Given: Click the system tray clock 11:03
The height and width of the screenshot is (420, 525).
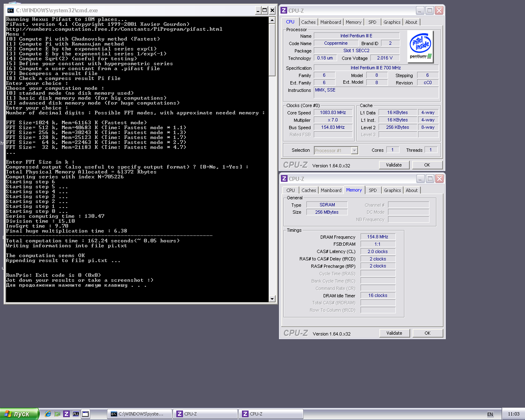Looking at the screenshot, I should coord(514,414).
